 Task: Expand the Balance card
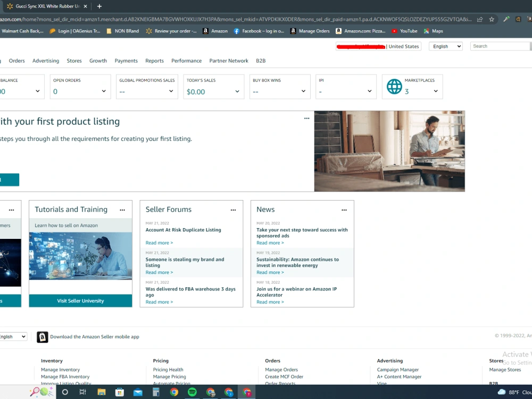coord(38,91)
